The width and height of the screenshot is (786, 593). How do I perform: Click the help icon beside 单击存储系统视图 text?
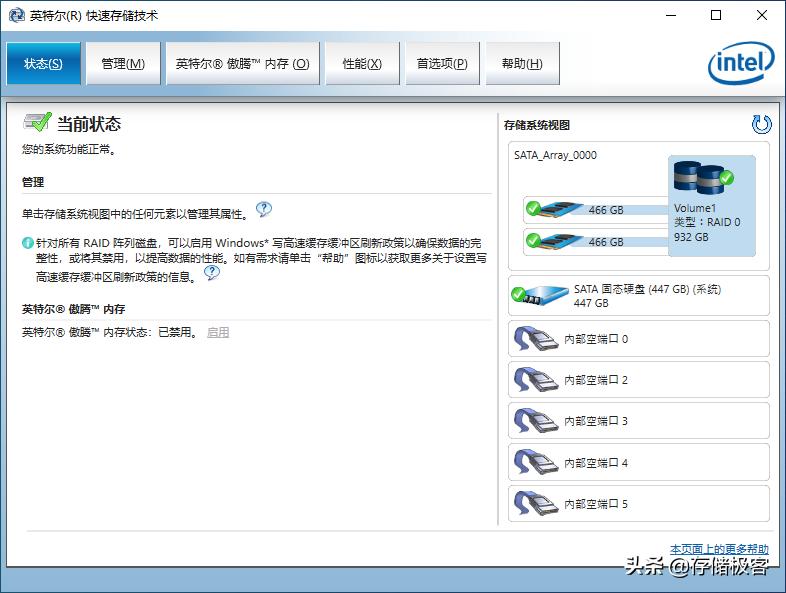264,209
